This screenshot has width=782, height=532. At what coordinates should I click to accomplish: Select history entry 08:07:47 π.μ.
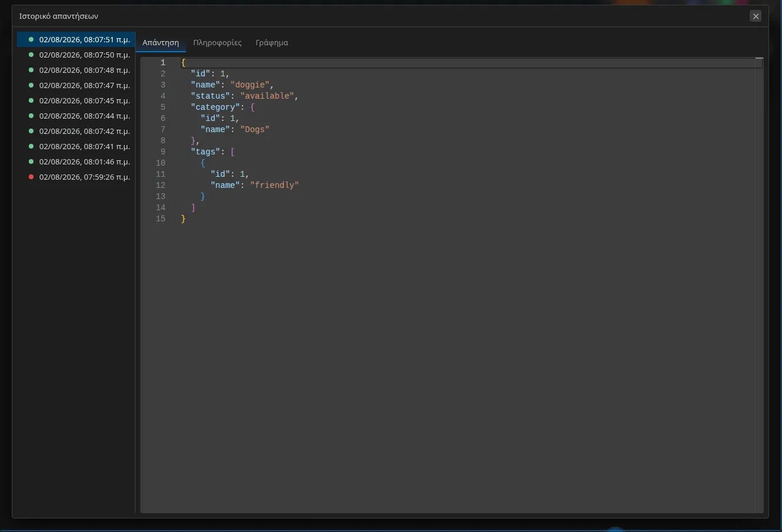tap(76, 85)
